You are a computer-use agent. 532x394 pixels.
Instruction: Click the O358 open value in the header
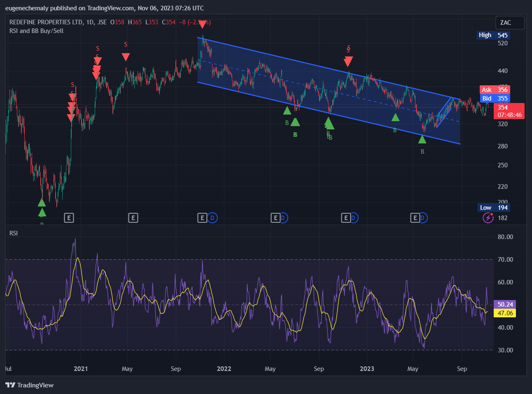[x=117, y=22]
